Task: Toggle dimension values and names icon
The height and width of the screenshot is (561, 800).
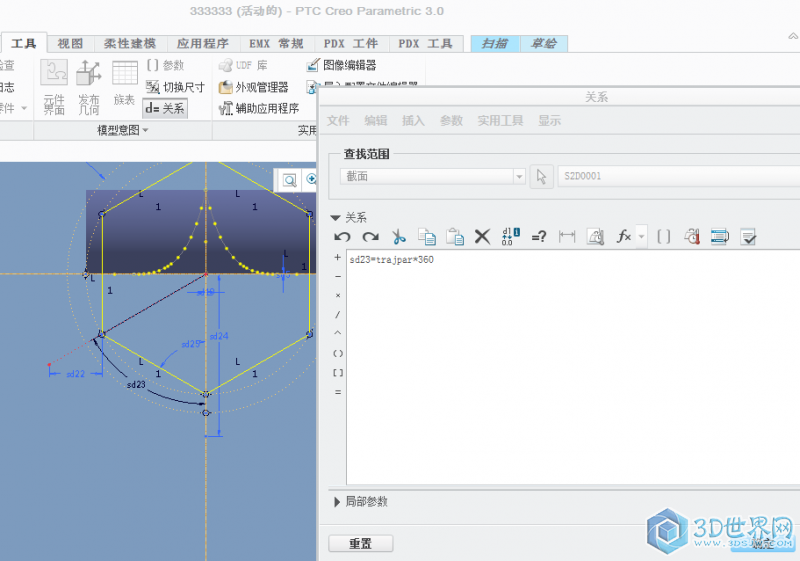Action: [511, 237]
